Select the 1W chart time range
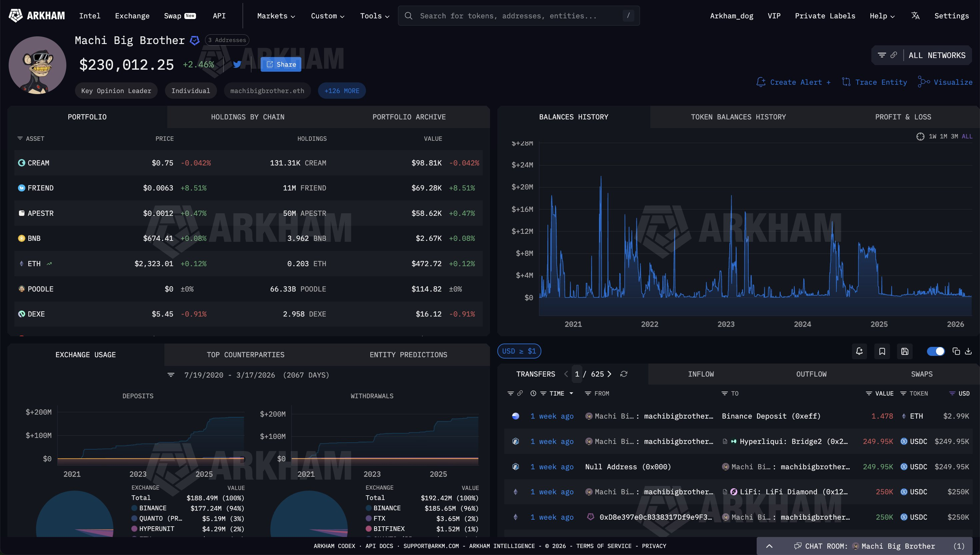Image resolution: width=980 pixels, height=555 pixels. coord(932,136)
